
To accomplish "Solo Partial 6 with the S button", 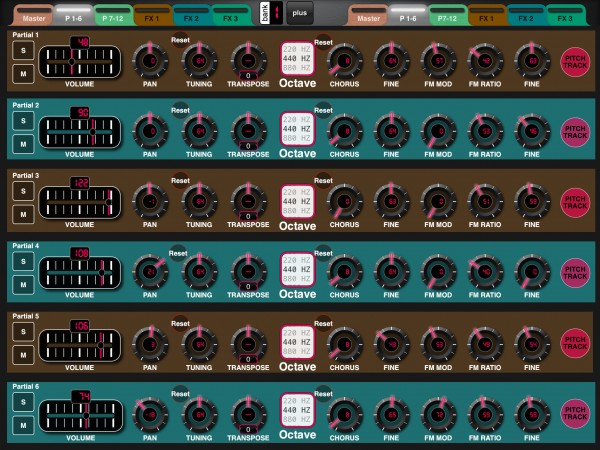I will pos(23,402).
